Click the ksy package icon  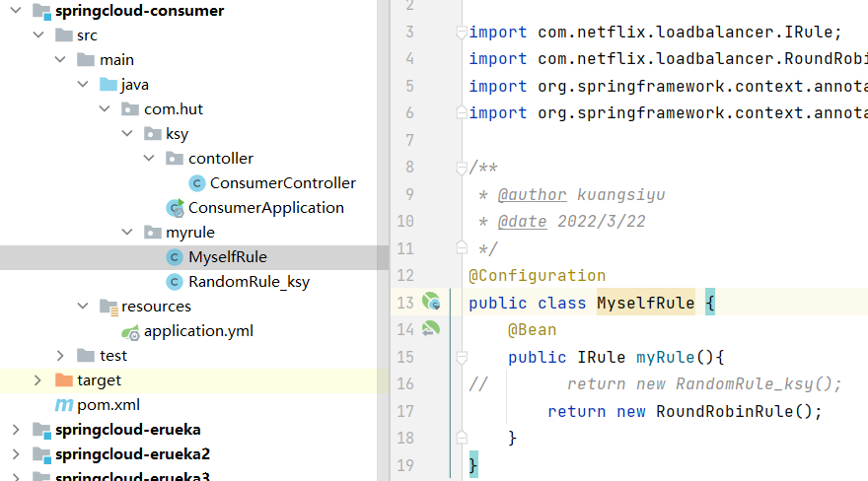(x=152, y=133)
